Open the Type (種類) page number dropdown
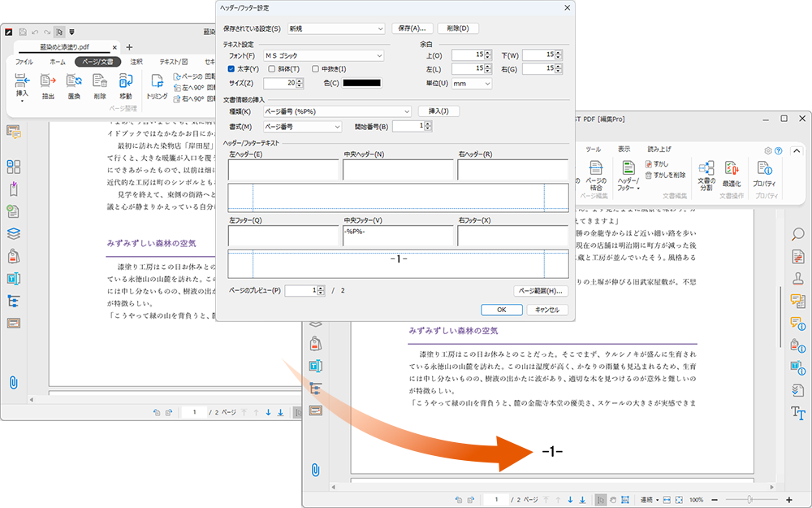Image resolution: width=812 pixels, height=508 pixels. click(337, 111)
